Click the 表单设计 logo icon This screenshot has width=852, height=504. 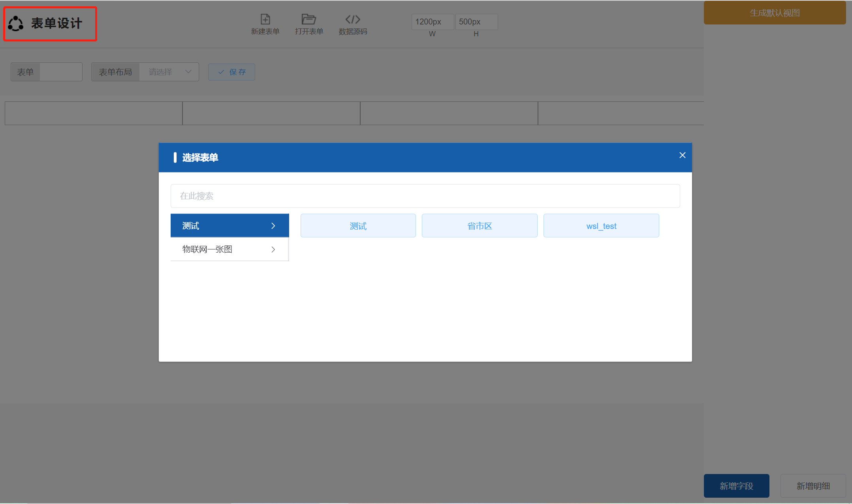pyautogui.click(x=16, y=23)
